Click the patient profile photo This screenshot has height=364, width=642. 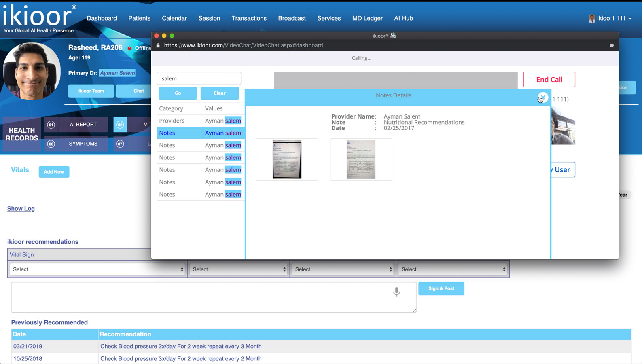pos(32,71)
